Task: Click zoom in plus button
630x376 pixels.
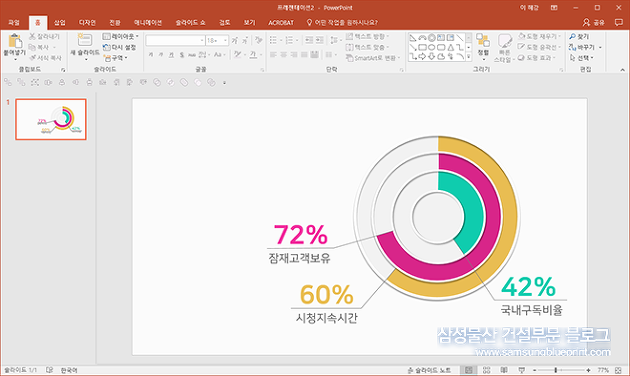Action: 588,370
